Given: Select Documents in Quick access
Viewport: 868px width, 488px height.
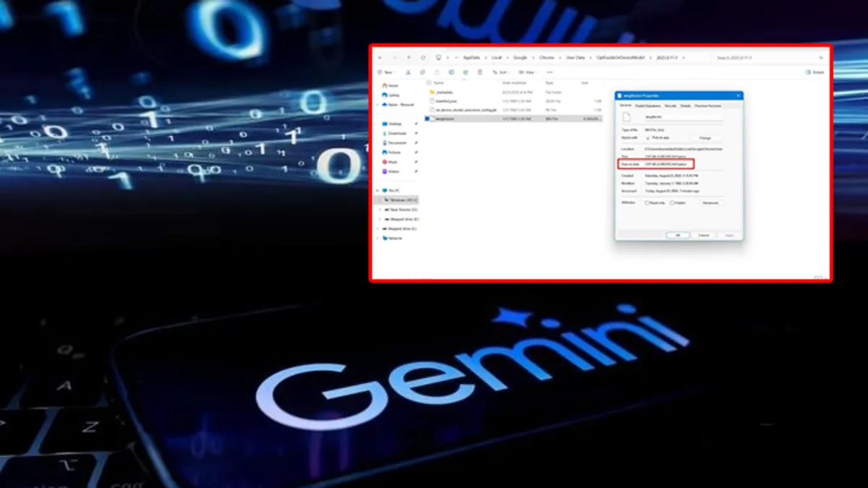Looking at the screenshot, I should coord(395,143).
